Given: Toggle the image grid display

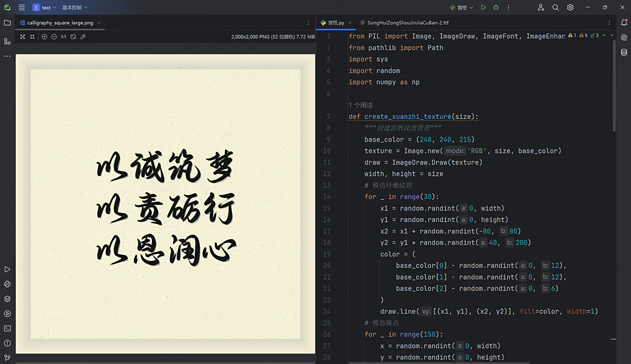Looking at the screenshot, I should click(32, 37).
